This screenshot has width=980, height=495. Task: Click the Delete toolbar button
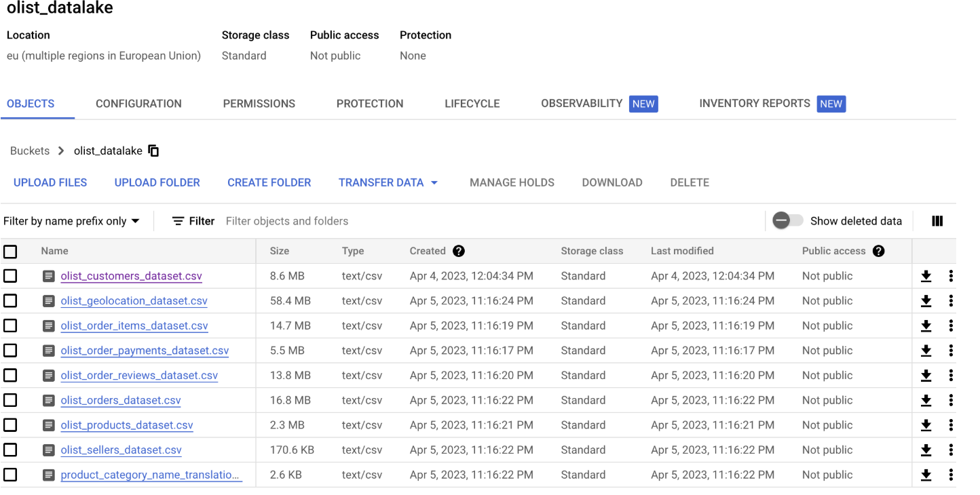[x=690, y=182]
